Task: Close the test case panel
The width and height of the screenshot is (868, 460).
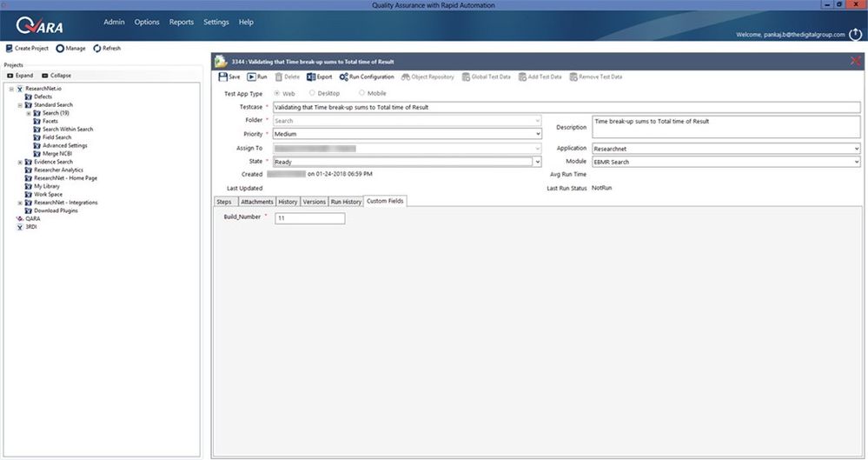Action: (855, 61)
